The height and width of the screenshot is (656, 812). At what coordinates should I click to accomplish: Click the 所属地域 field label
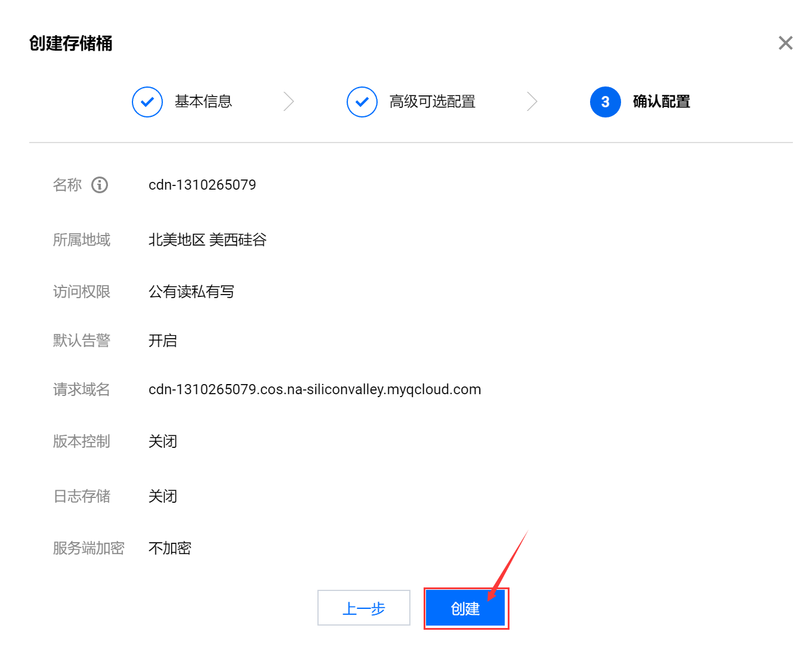[x=82, y=240]
